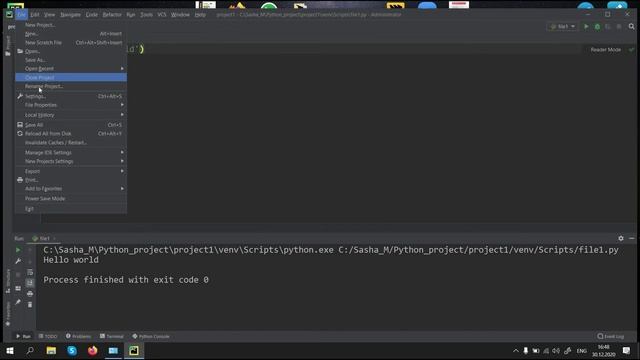This screenshot has height=360, width=640.
Task: Open File Explorer from taskbar
Action: (x=51, y=351)
